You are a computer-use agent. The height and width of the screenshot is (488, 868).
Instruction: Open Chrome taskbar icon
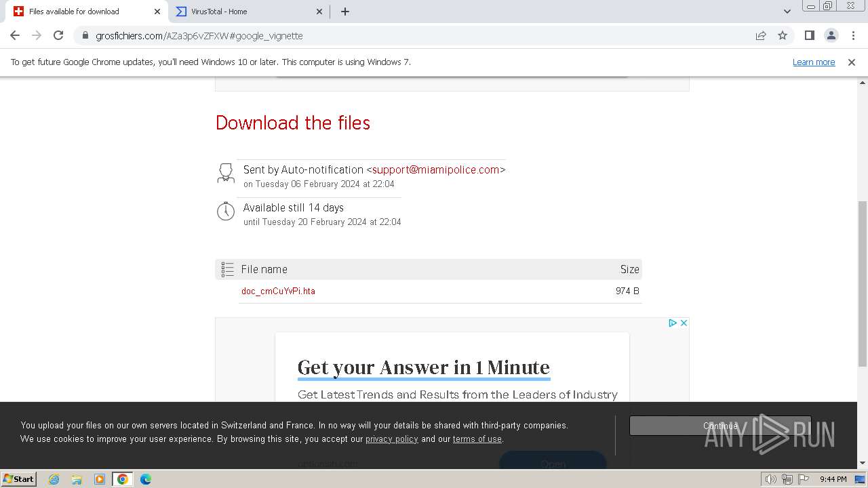123,479
